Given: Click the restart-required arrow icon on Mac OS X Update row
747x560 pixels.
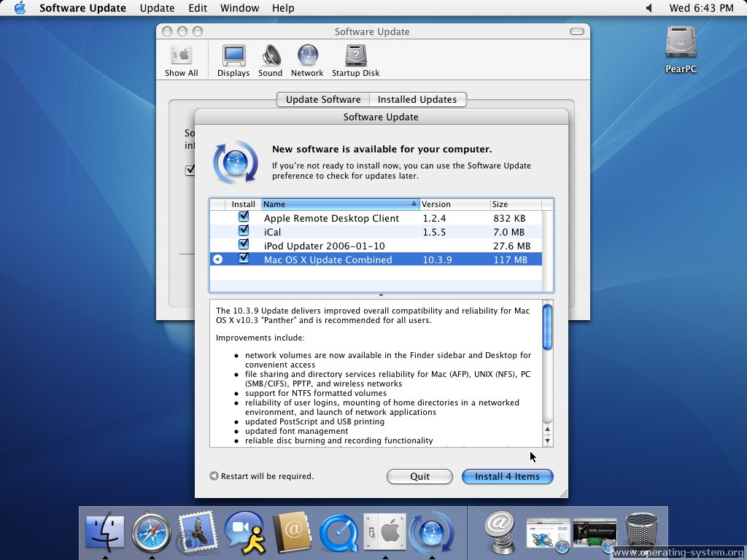Looking at the screenshot, I should pos(217,260).
